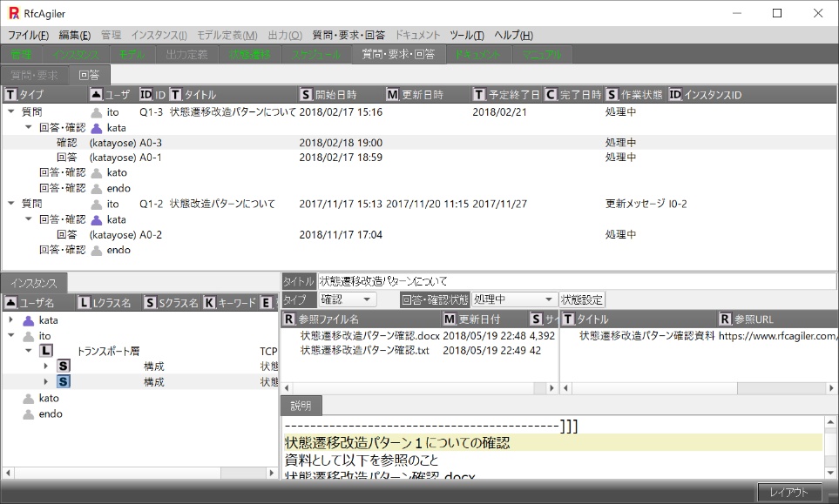Click the planned end date T column icon
839x504 pixels.
pyautogui.click(x=479, y=95)
